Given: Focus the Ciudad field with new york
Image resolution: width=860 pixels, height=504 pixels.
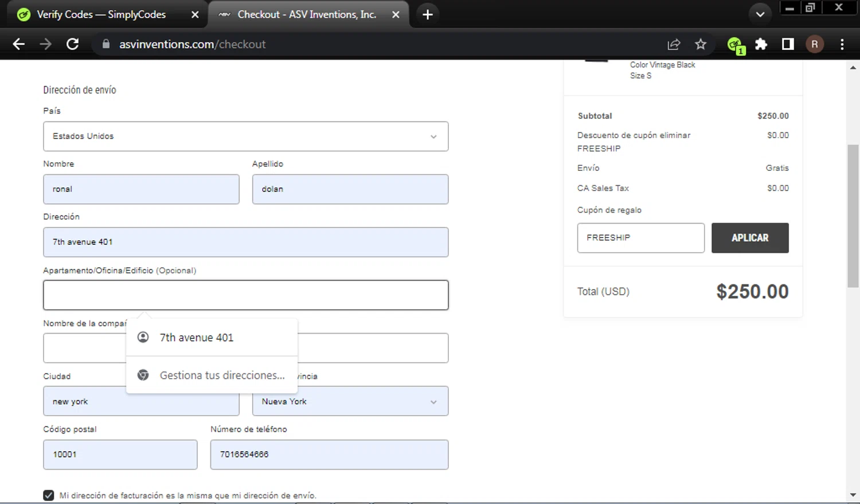Looking at the screenshot, I should coord(141,401).
